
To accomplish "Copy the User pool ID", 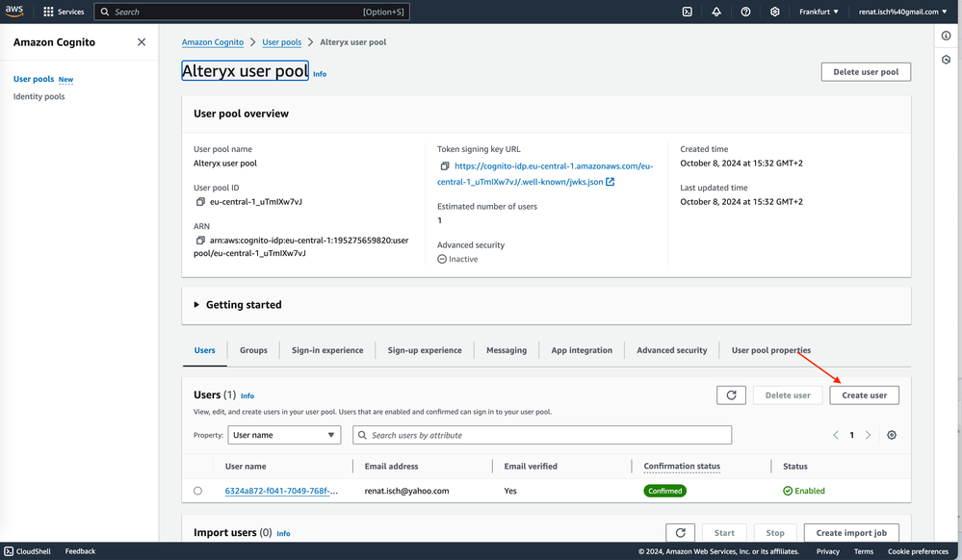I will tap(200, 202).
